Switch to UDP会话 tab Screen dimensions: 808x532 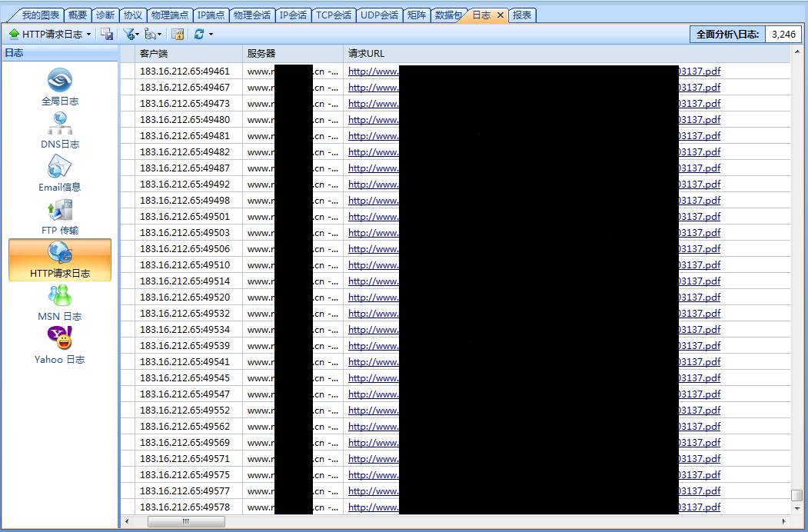[x=379, y=15]
